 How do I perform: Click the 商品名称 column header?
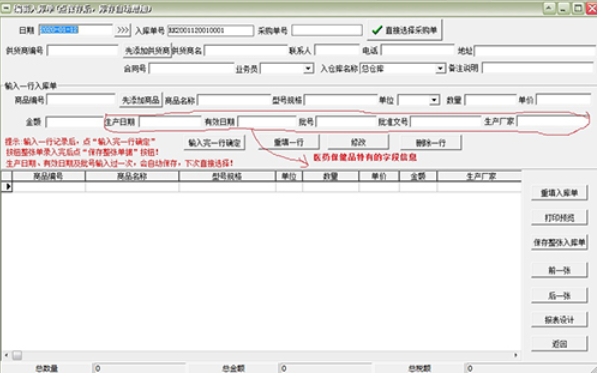[x=132, y=176]
